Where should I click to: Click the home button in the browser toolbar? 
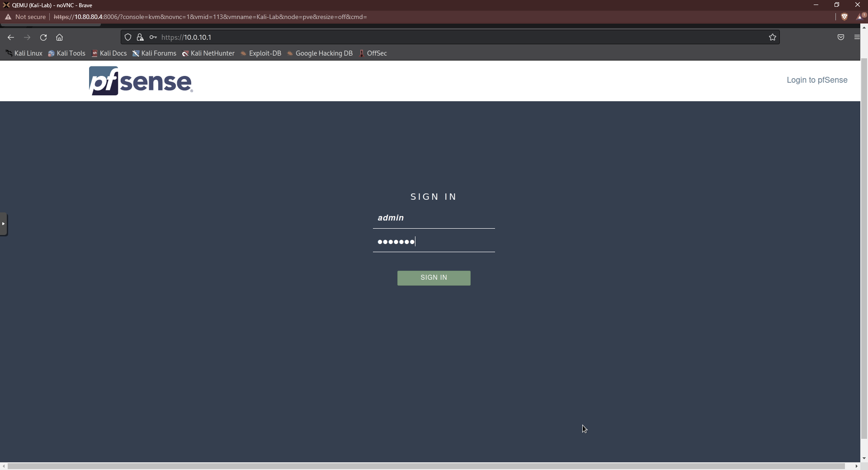[x=59, y=38]
